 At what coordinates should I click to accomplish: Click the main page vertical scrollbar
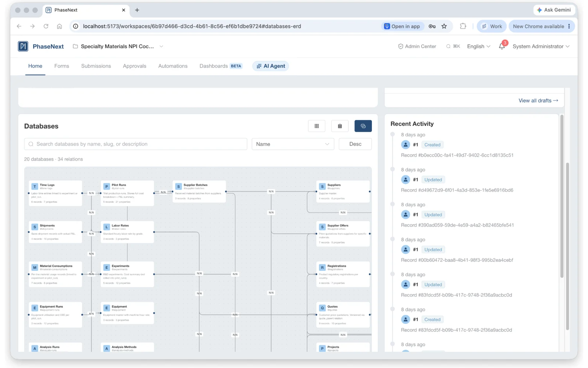(567, 246)
